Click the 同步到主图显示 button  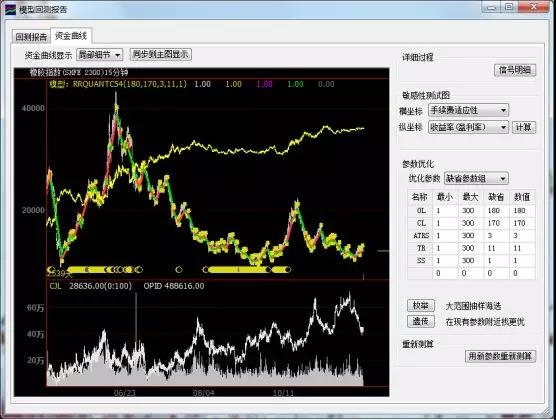(161, 54)
